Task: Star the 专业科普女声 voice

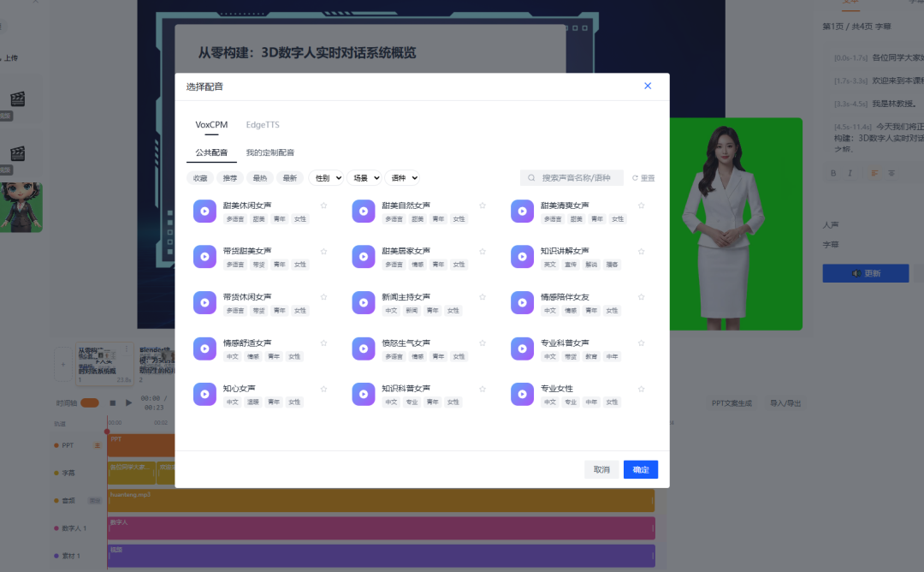Action: coord(641,343)
